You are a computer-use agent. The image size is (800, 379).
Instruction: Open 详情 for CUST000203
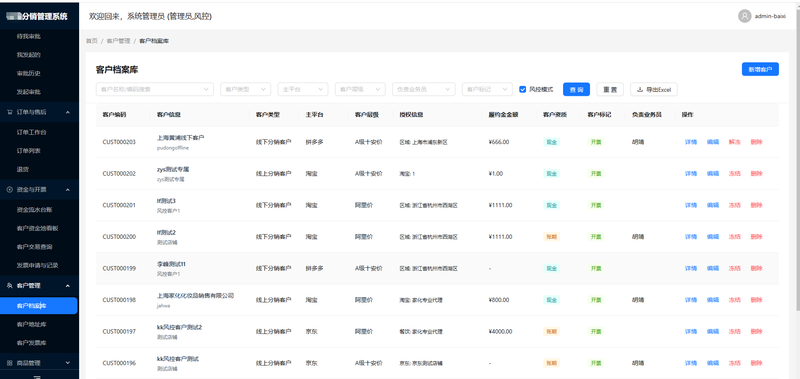click(691, 142)
